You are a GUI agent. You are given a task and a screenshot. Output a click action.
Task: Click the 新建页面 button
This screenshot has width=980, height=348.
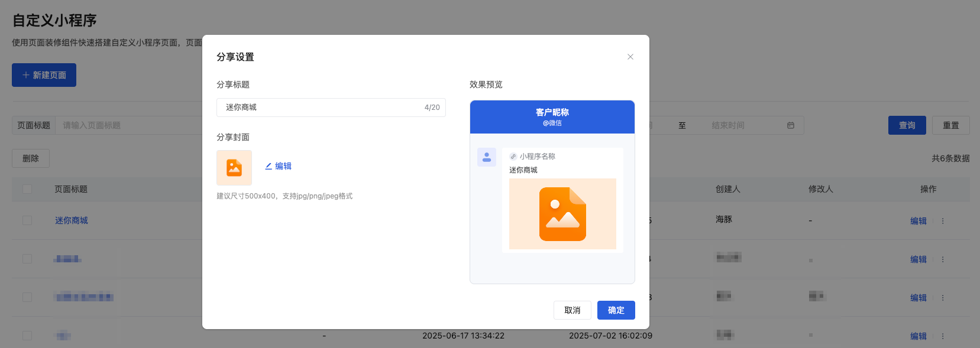pyautogui.click(x=44, y=75)
